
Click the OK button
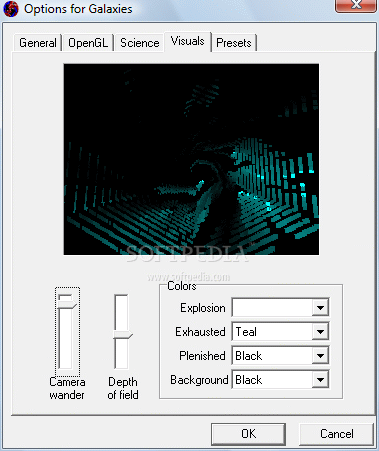pyautogui.click(x=248, y=434)
